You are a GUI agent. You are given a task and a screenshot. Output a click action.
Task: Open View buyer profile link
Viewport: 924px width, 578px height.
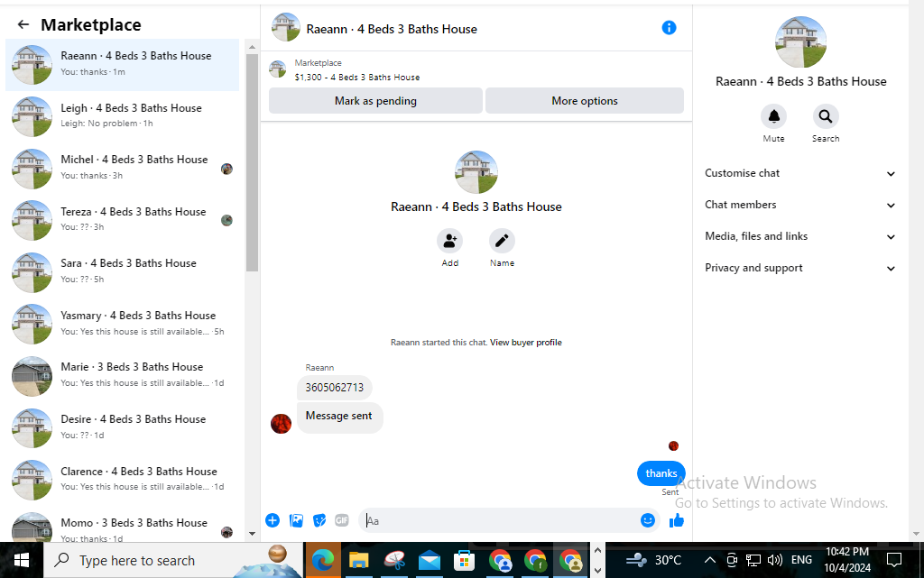click(x=526, y=343)
